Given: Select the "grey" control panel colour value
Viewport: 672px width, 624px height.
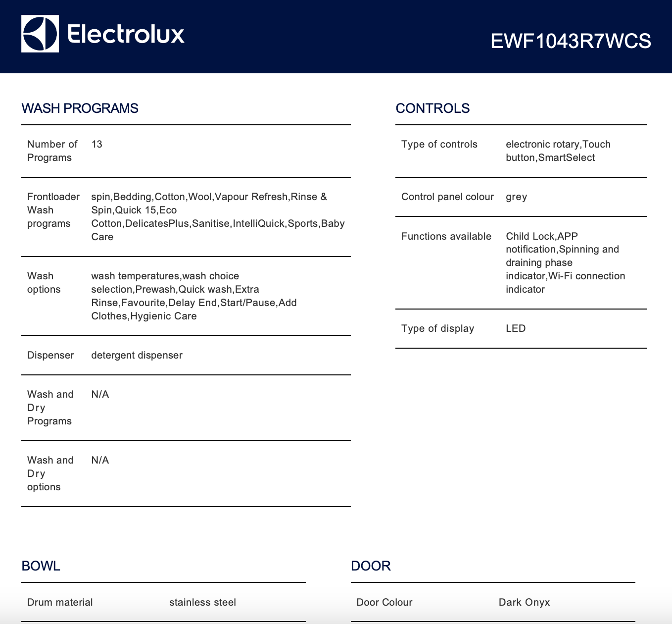Looking at the screenshot, I should click(516, 197).
